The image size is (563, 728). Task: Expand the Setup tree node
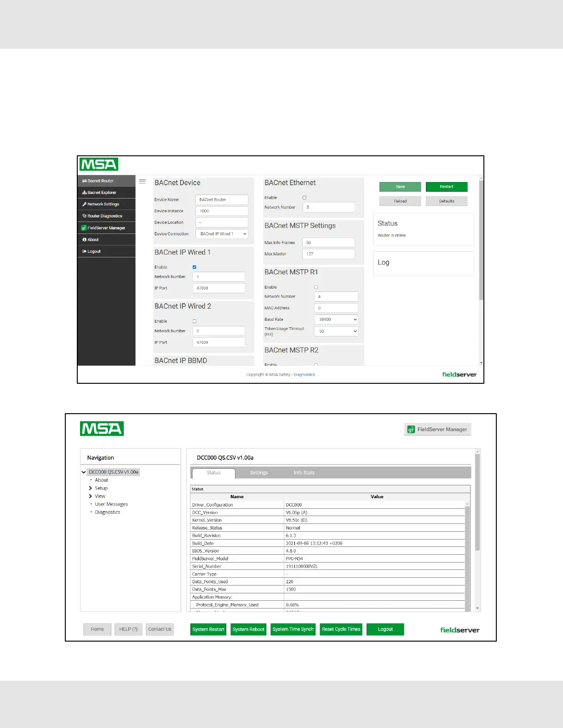pyautogui.click(x=91, y=488)
